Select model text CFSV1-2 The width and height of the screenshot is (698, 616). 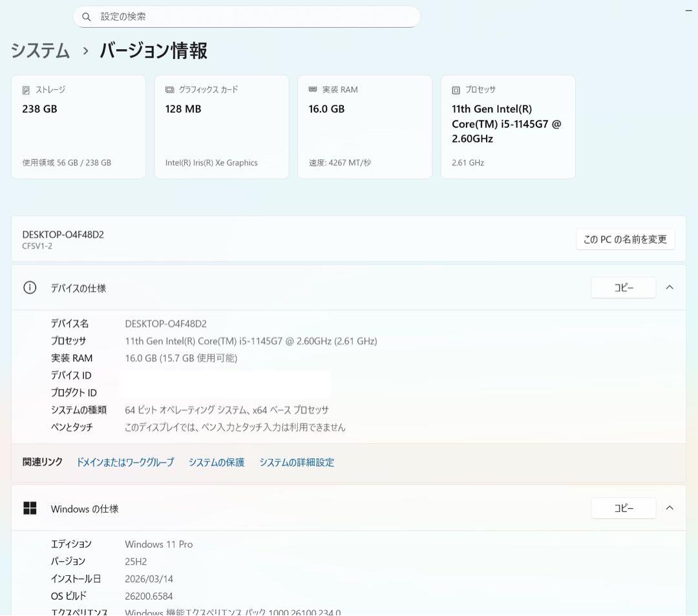pos(37,246)
